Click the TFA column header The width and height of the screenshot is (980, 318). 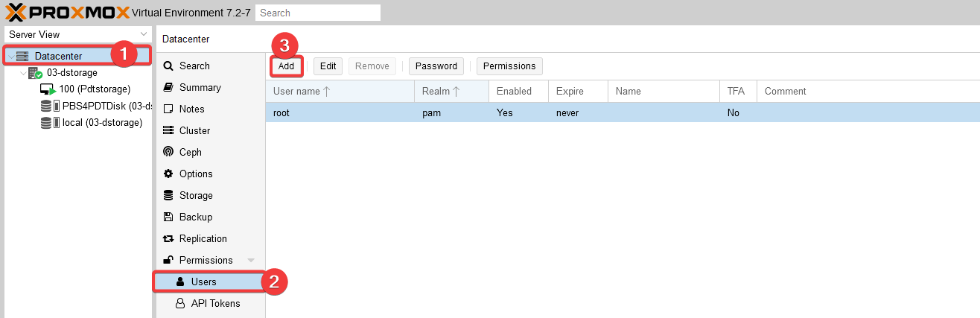click(x=739, y=92)
